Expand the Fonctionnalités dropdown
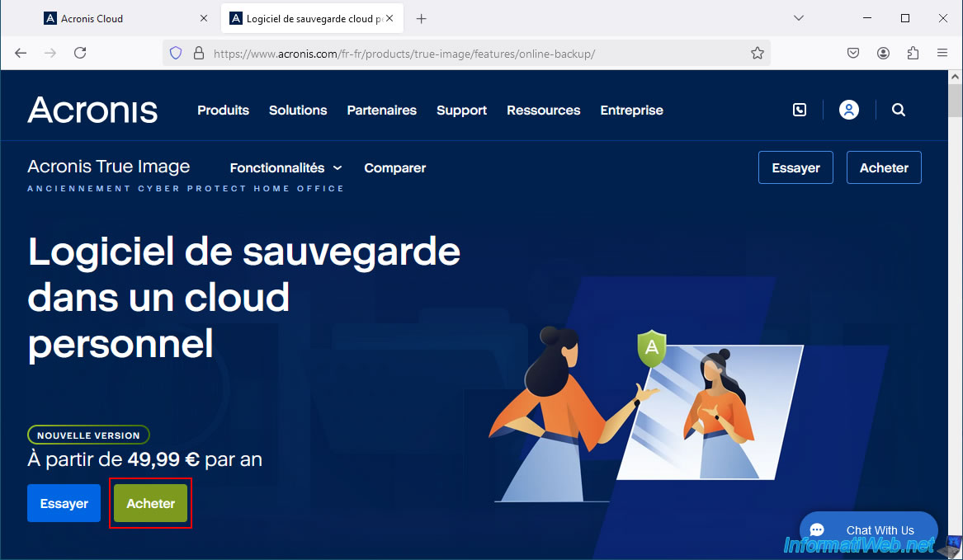963x560 pixels. [x=286, y=167]
